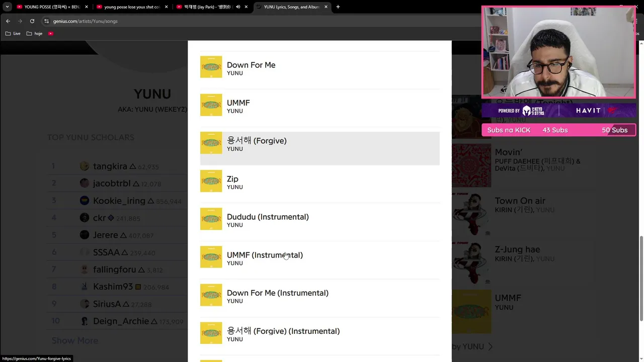Click Jerere's avatar icon

pyautogui.click(x=84, y=235)
